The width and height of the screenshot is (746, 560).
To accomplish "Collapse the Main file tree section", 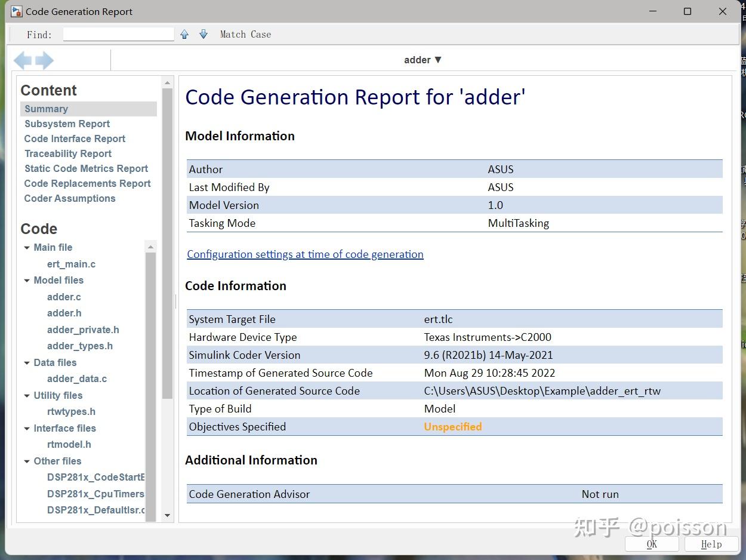I will [x=27, y=248].
